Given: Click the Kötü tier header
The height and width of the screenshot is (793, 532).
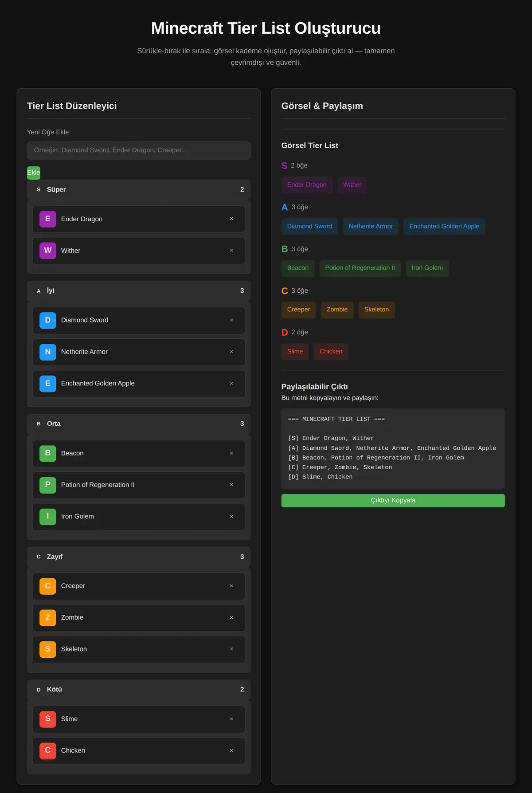Looking at the screenshot, I should (139, 689).
